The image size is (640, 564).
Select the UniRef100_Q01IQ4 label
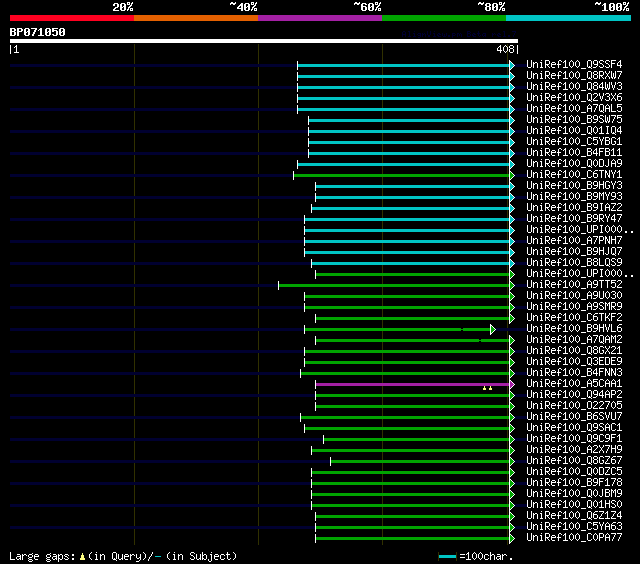point(574,131)
